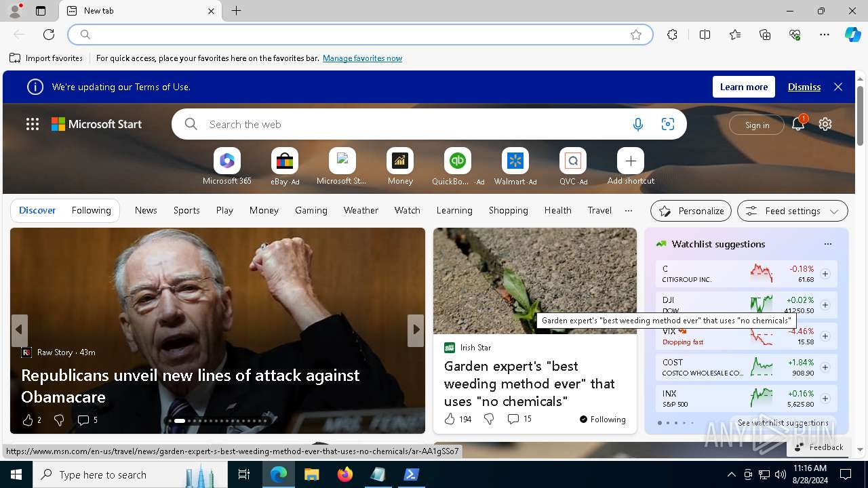Go to the previous carousel story
Screen dimensions: 868x488
(x=20, y=330)
